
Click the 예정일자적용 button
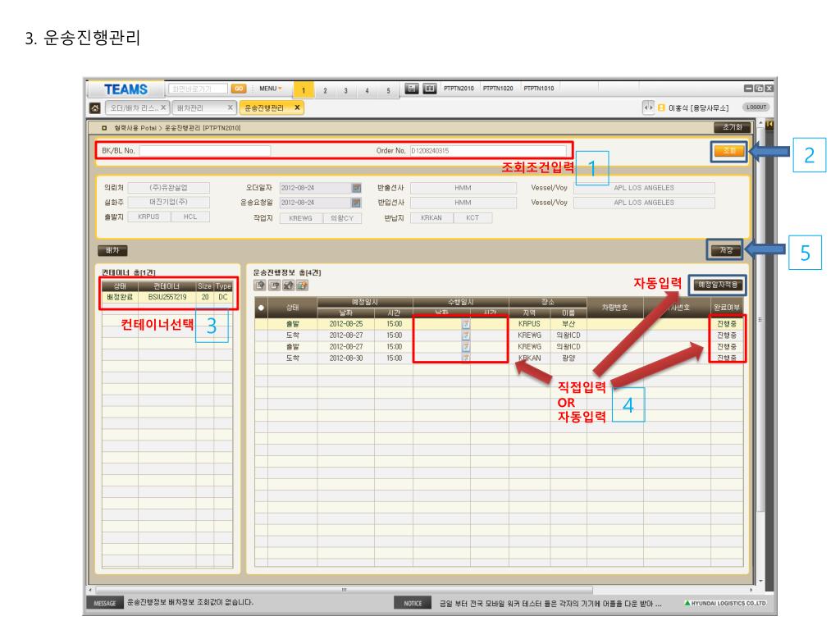(718, 285)
